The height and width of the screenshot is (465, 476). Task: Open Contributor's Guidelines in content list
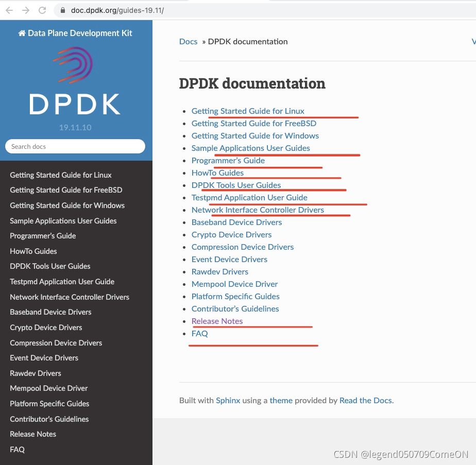tap(235, 309)
